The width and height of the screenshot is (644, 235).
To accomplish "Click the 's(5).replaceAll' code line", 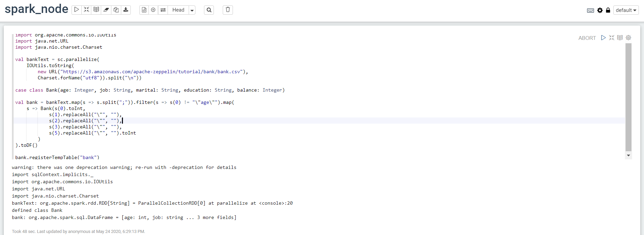I will [x=92, y=133].
